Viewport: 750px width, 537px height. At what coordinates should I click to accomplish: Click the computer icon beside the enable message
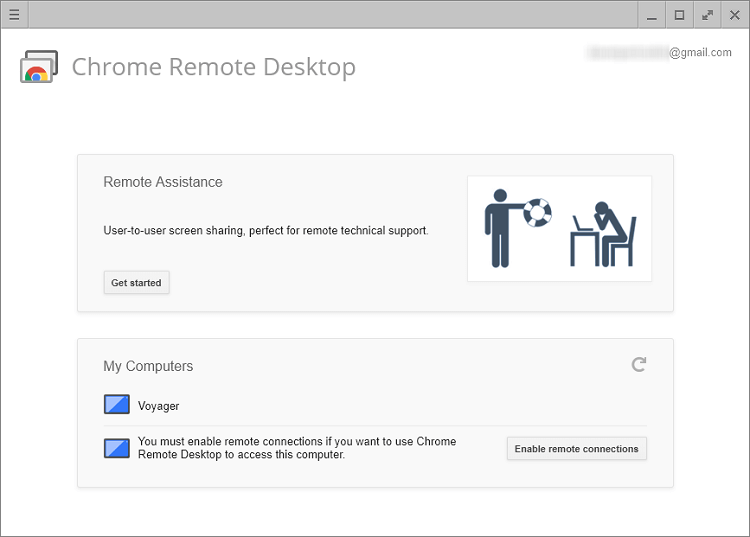(x=117, y=449)
